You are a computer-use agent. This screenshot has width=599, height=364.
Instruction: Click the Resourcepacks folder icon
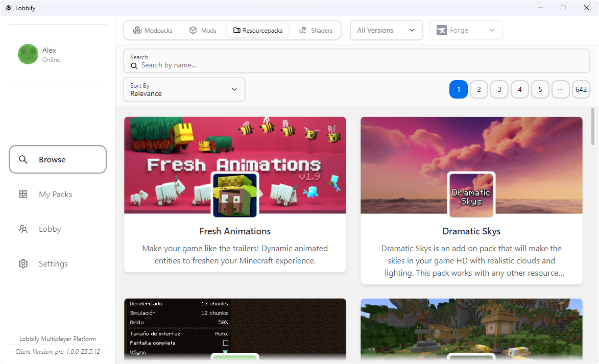point(237,30)
